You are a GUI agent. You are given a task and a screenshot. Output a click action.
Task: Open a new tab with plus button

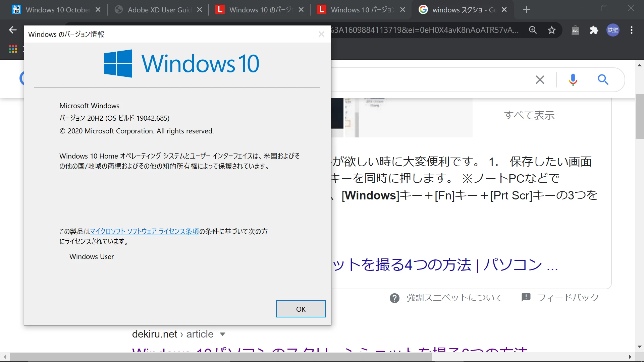[527, 10]
